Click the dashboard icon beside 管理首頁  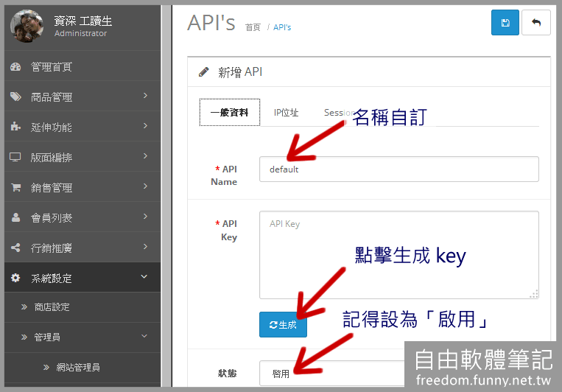pos(15,67)
